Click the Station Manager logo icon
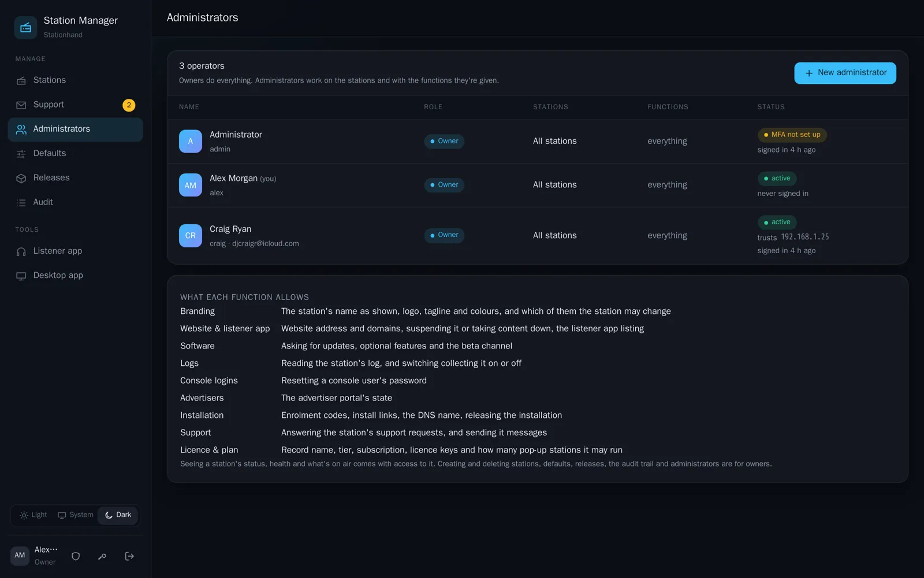The width and height of the screenshot is (924, 578). pos(25,27)
